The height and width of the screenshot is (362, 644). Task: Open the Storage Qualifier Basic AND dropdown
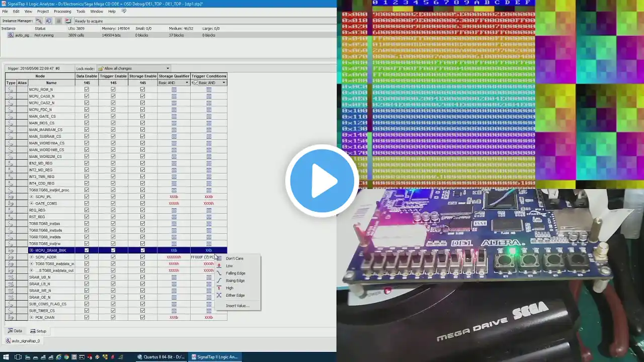point(174,83)
